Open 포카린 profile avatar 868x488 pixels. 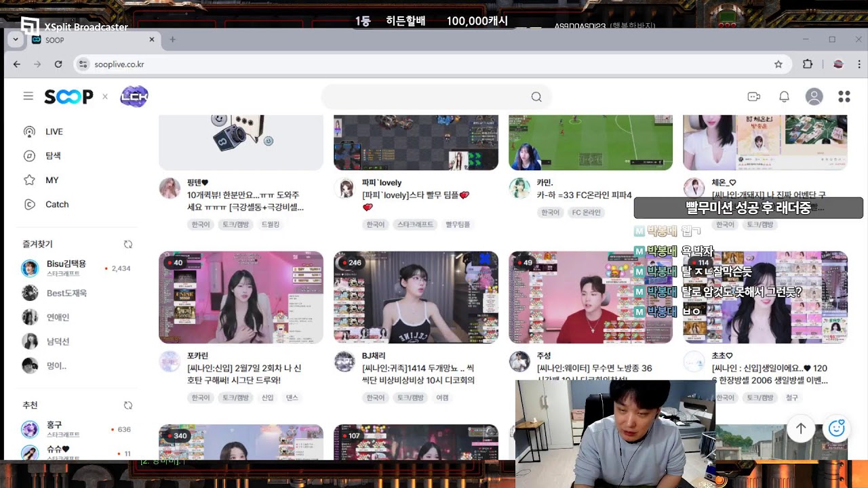click(x=170, y=361)
